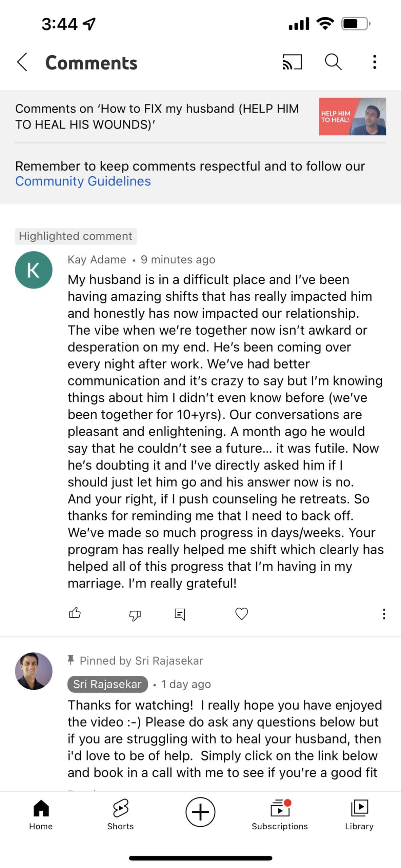Open the Community Guidelines link

click(83, 181)
